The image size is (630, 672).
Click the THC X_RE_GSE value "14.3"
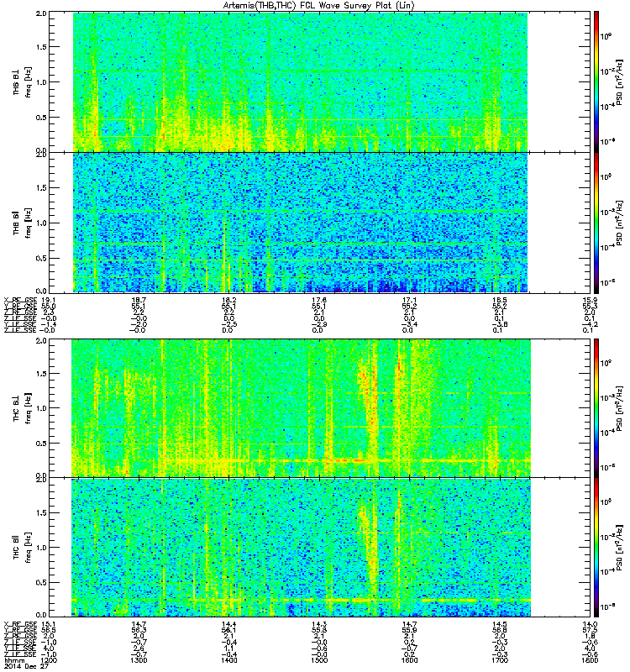point(319,624)
